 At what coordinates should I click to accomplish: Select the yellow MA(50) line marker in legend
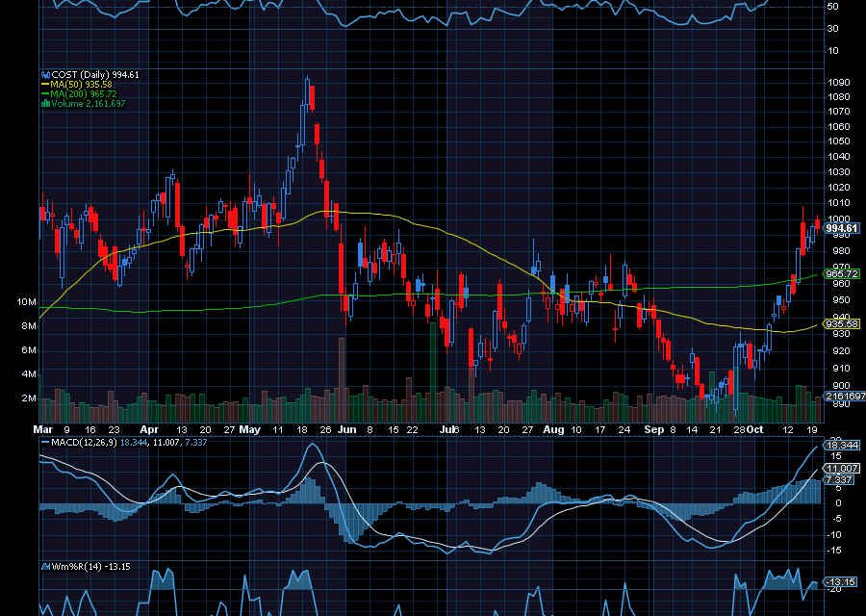pyautogui.click(x=45, y=85)
